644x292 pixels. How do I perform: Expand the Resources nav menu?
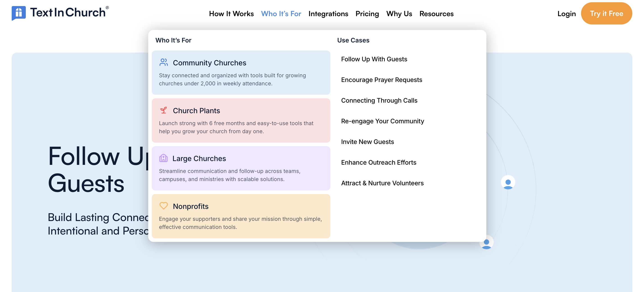coord(436,14)
